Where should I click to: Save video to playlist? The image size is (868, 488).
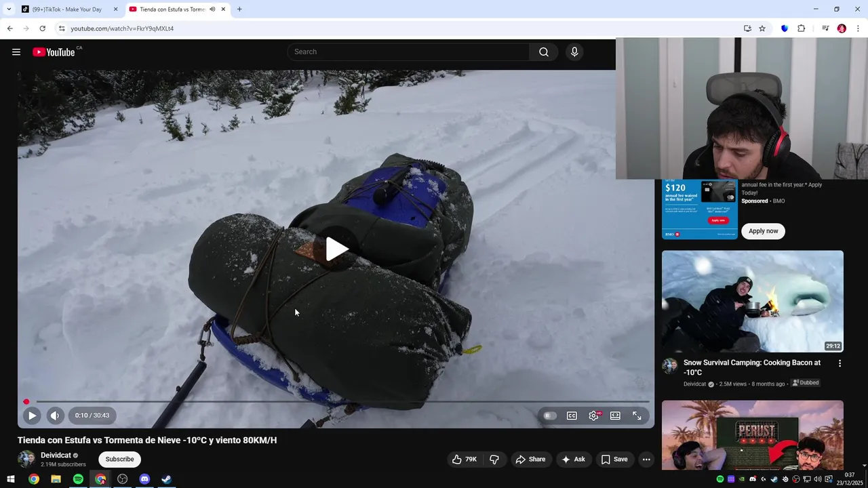tap(614, 459)
